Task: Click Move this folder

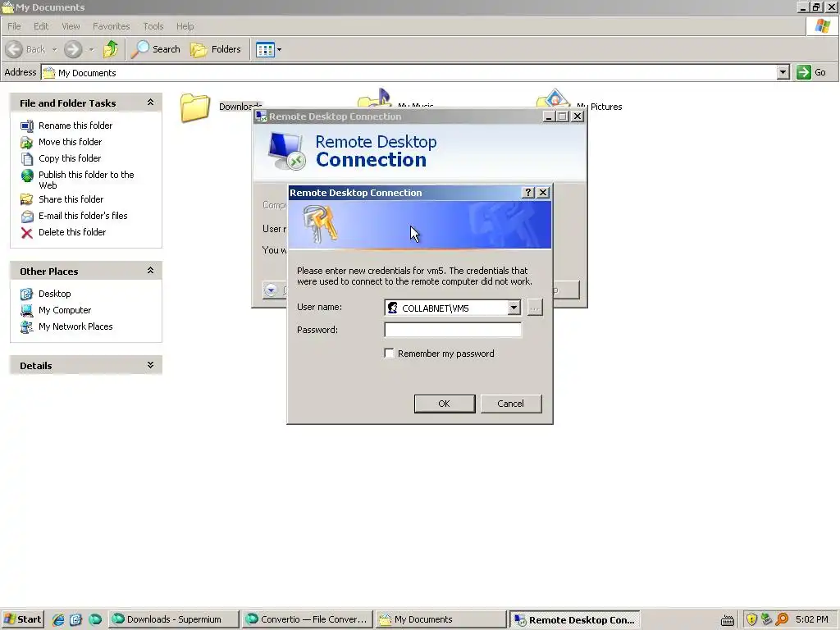Action: [71, 142]
